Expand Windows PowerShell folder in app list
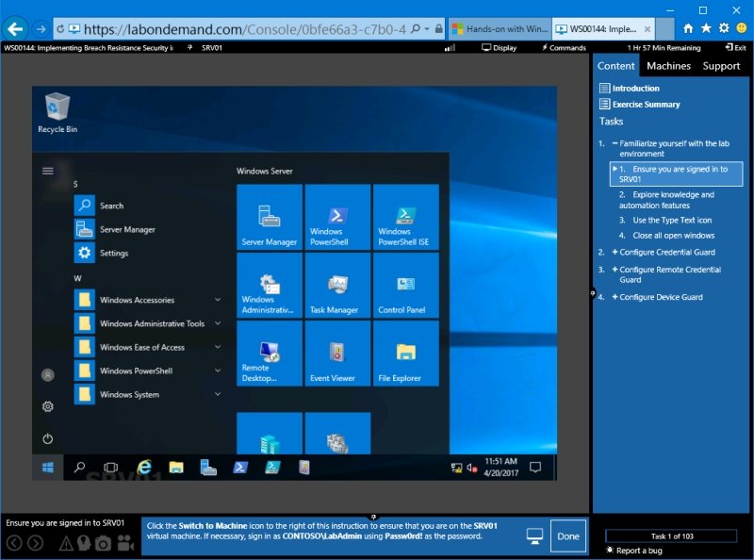754x560 pixels. click(148, 371)
